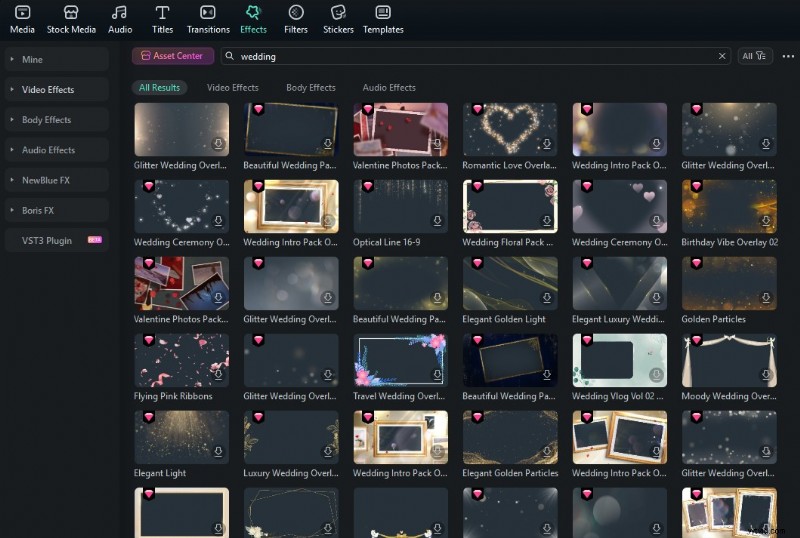This screenshot has width=800, height=538.
Task: Open the All filter dropdown
Action: tap(755, 57)
